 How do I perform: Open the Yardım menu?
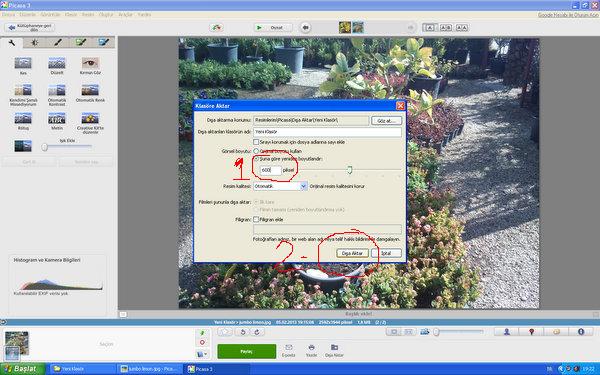pos(144,15)
